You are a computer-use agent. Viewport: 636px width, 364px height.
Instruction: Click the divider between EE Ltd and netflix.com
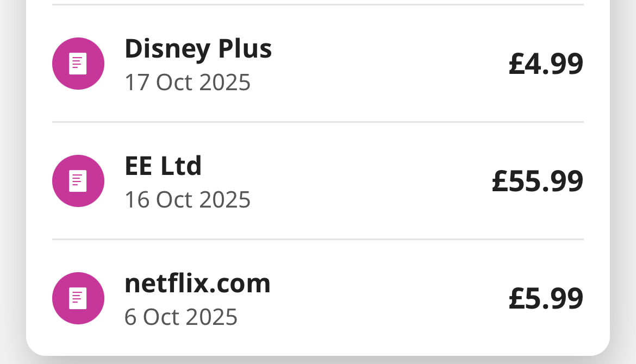click(x=318, y=240)
